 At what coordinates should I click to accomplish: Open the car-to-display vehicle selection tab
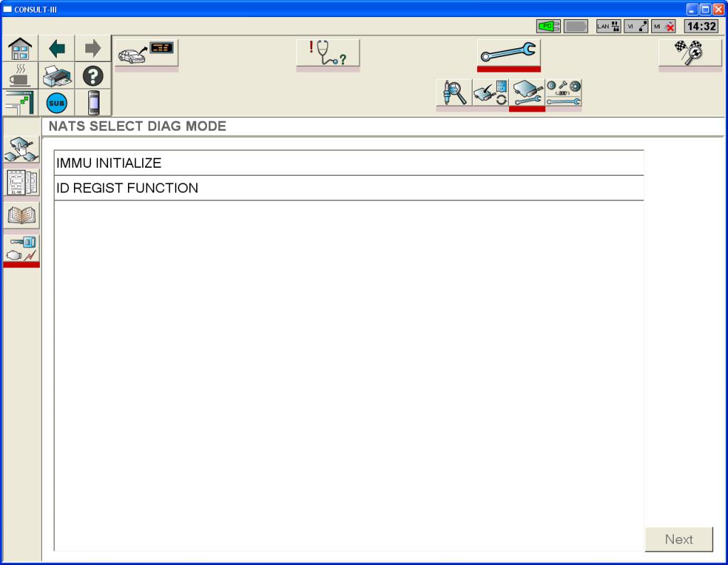[146, 53]
